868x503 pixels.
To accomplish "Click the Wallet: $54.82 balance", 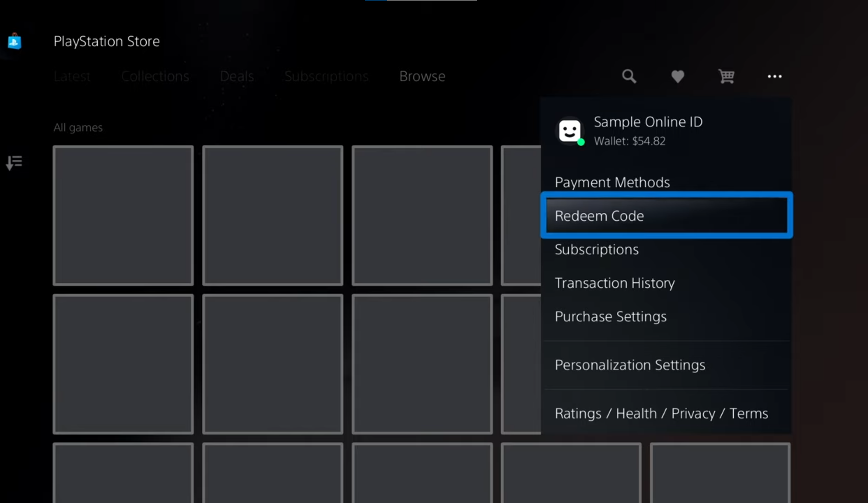I will click(629, 141).
